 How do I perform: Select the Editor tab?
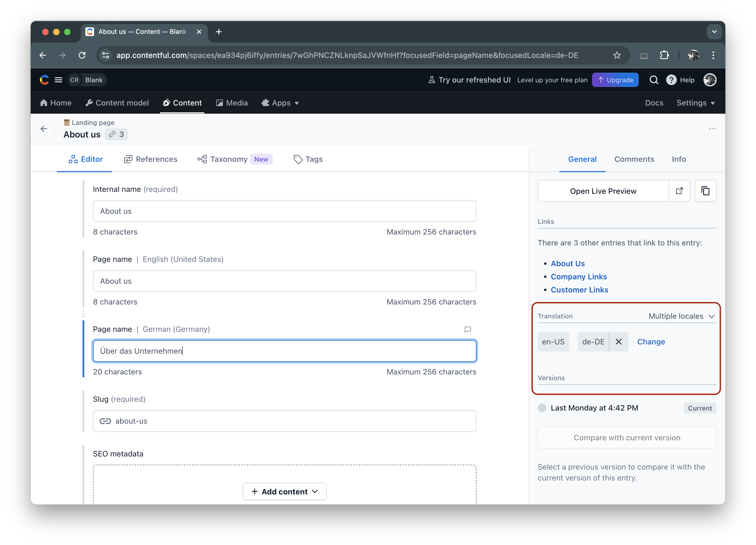click(86, 159)
